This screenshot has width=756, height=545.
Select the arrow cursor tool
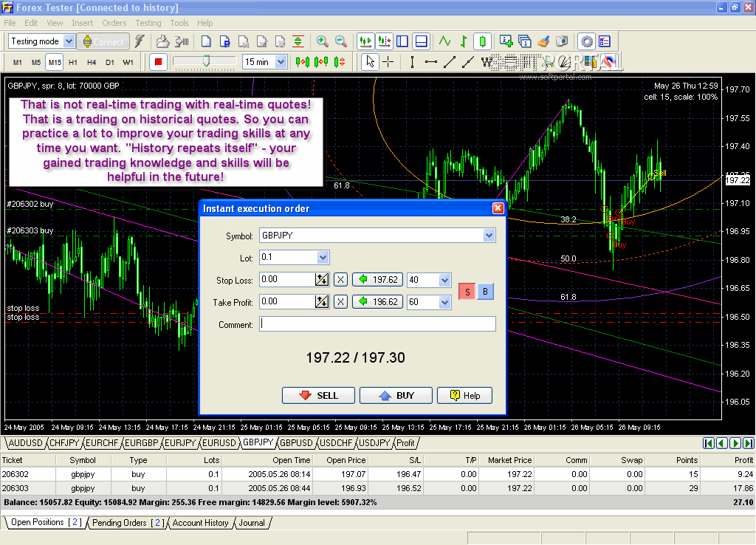point(370,62)
